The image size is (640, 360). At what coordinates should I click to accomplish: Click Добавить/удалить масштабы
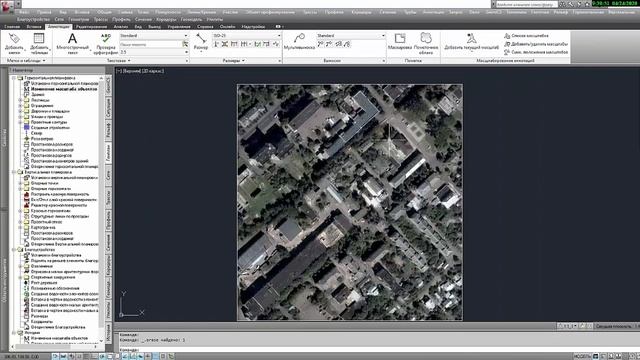536,44
